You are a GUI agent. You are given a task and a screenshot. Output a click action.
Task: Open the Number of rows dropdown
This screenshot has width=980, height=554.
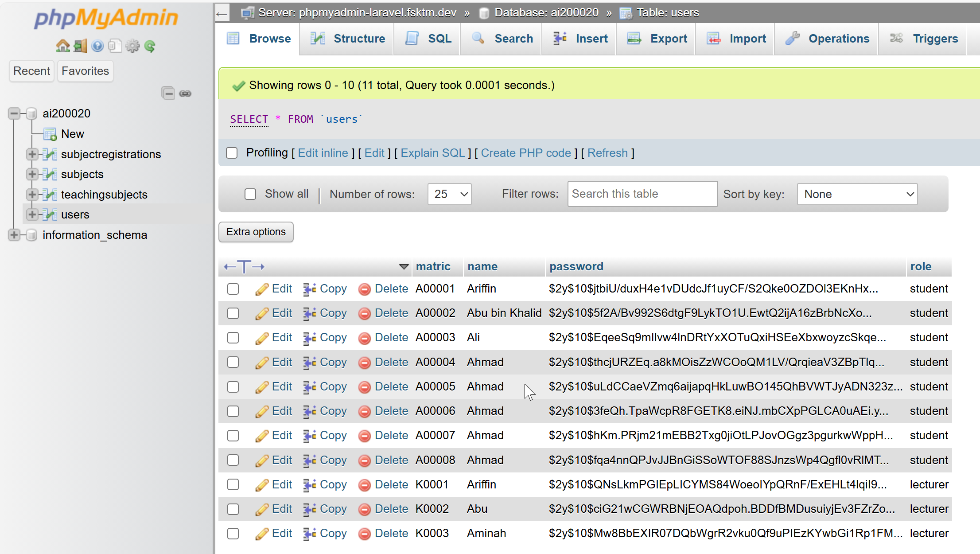(x=450, y=194)
